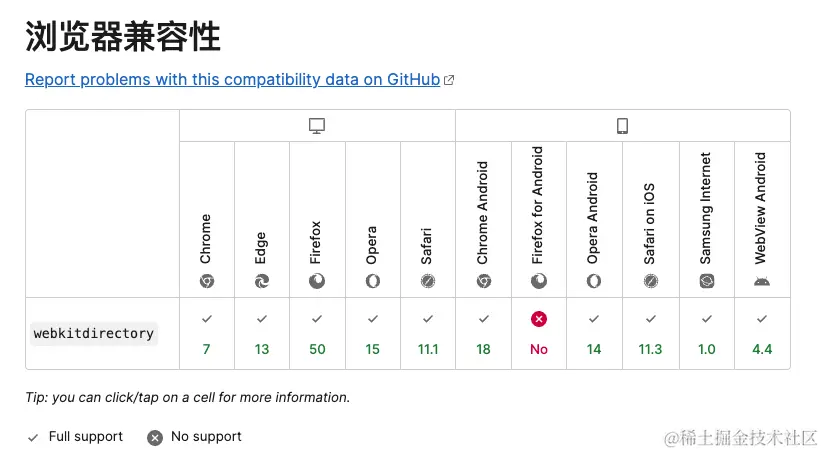Click the Safari desktop compass icon
Screen dimensions: 824x454
coord(428,282)
